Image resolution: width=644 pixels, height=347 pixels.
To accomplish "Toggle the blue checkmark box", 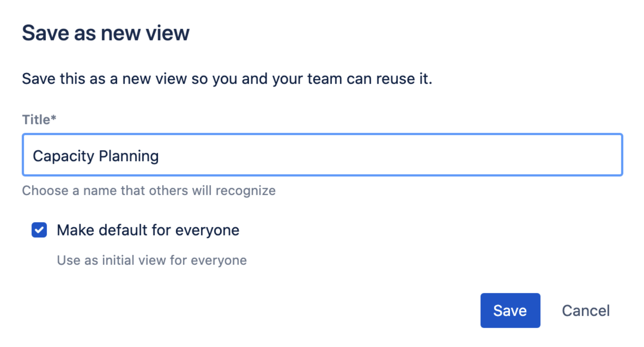I will 39,230.
